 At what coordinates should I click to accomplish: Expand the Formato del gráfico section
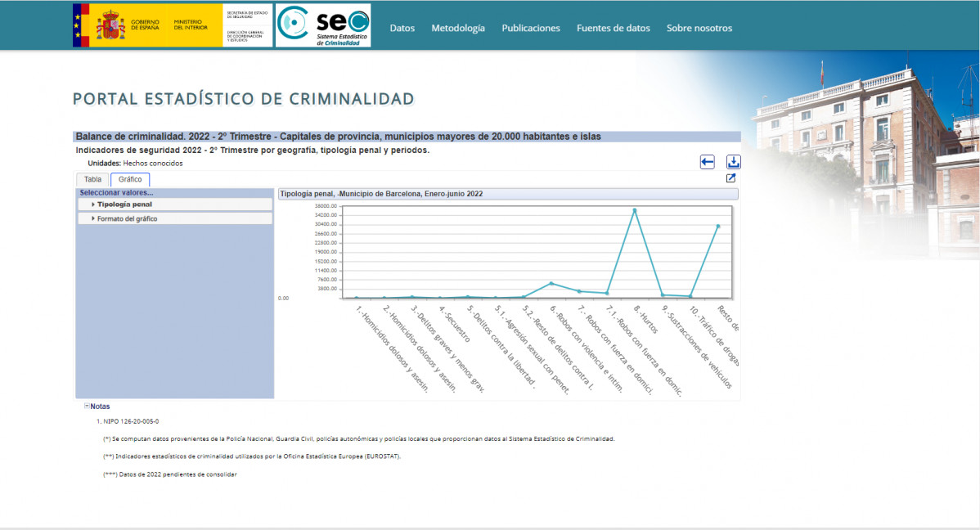[128, 218]
